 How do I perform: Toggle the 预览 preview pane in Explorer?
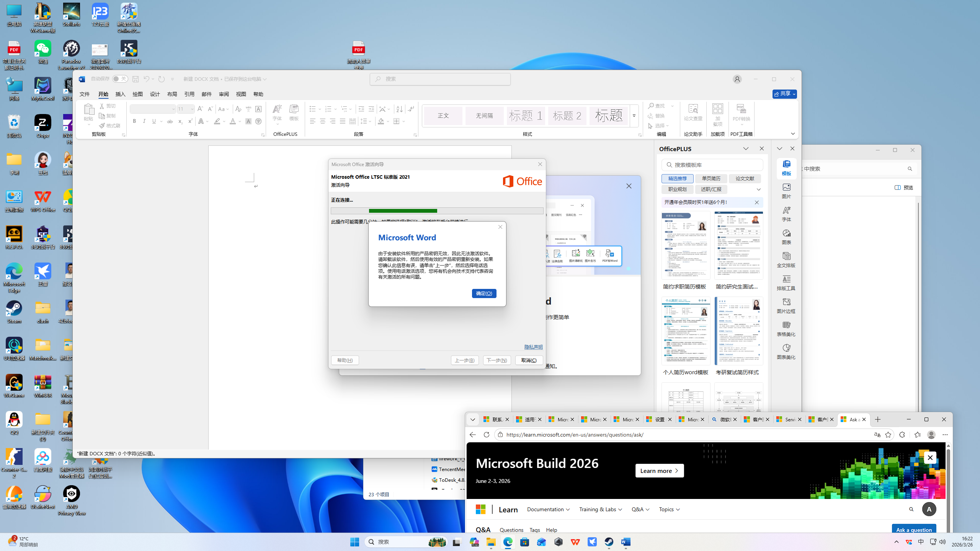coord(904,187)
